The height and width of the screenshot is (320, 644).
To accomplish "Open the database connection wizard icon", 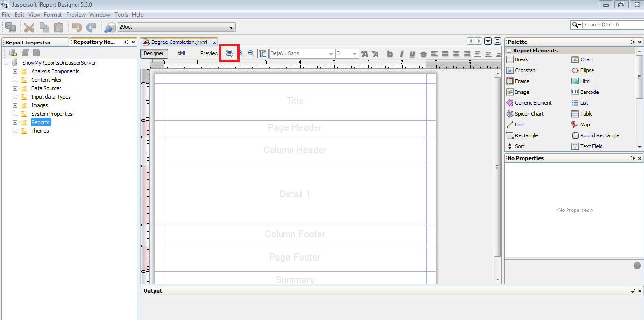I will pyautogui.click(x=230, y=53).
